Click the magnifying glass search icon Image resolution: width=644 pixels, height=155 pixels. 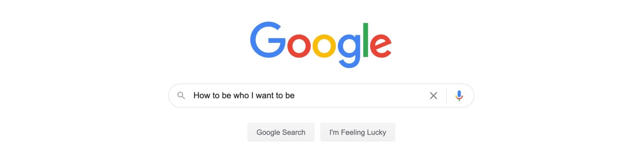tap(181, 96)
